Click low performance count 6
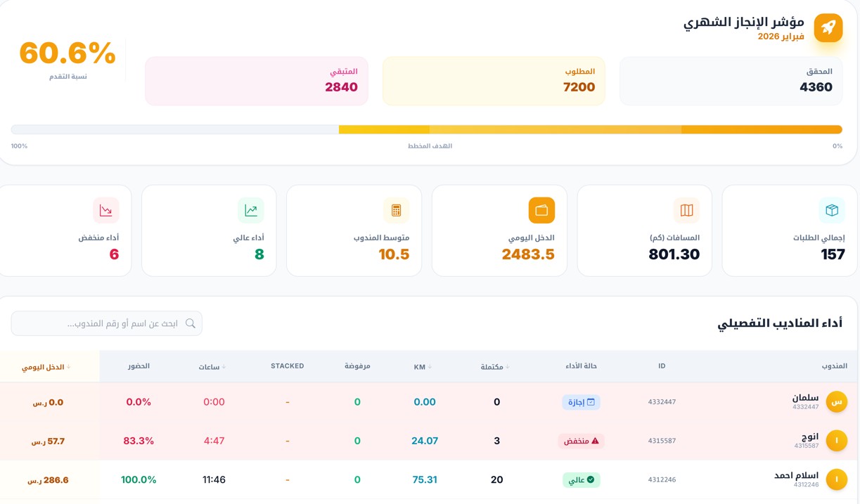860x504 pixels. [x=114, y=254]
